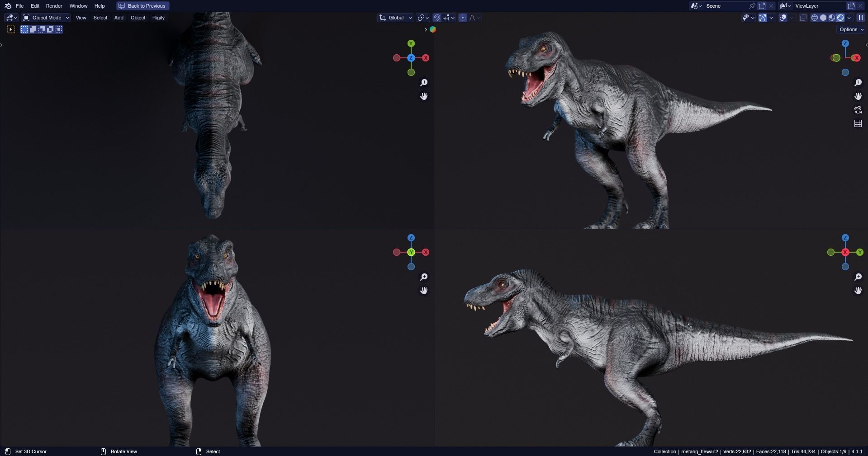The height and width of the screenshot is (456, 868).
Task: Open gizmo settings dropdown arrow
Action: pos(771,18)
